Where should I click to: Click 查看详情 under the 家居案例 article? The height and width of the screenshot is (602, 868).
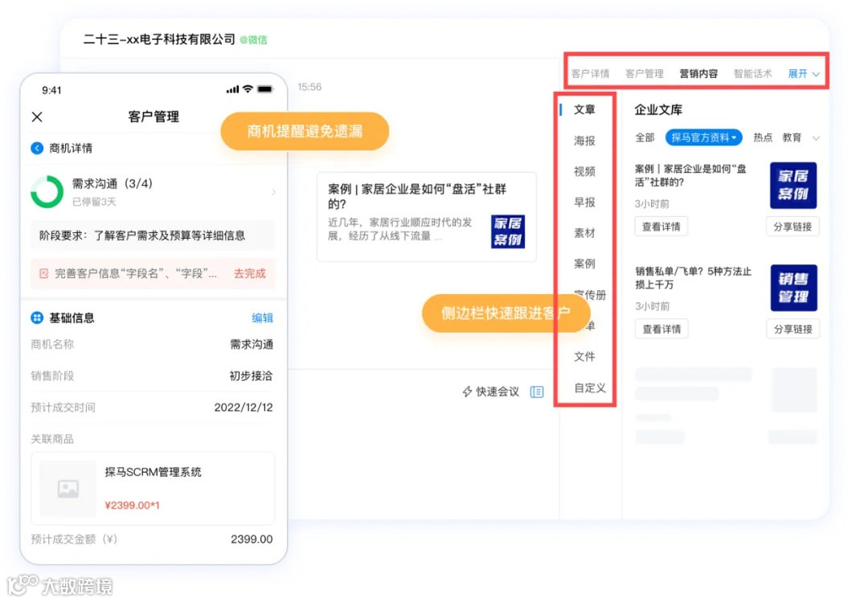click(661, 226)
